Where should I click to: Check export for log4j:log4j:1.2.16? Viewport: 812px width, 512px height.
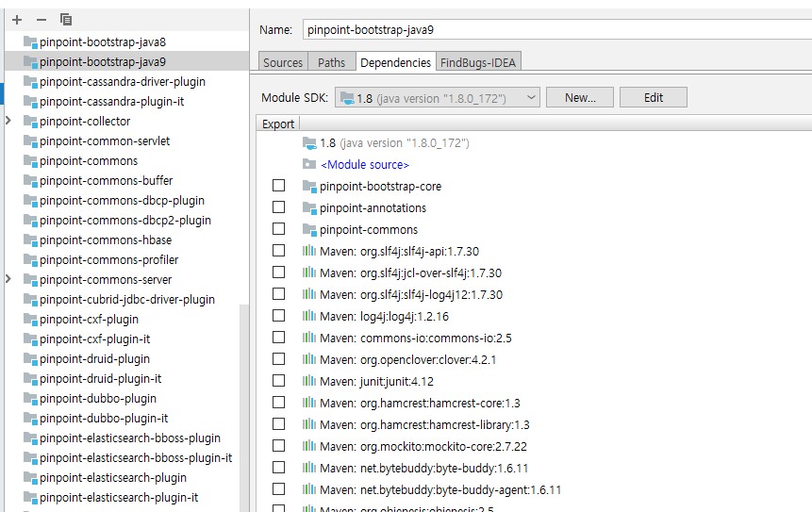pyautogui.click(x=278, y=316)
